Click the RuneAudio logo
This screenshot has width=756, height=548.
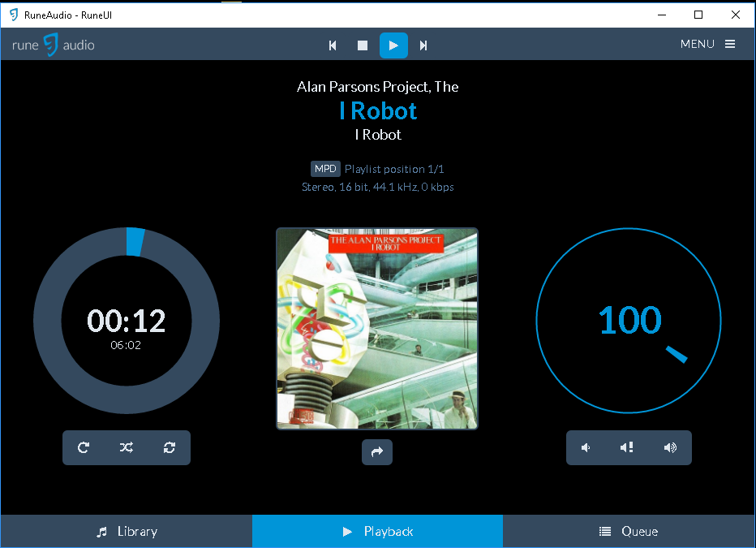click(54, 45)
